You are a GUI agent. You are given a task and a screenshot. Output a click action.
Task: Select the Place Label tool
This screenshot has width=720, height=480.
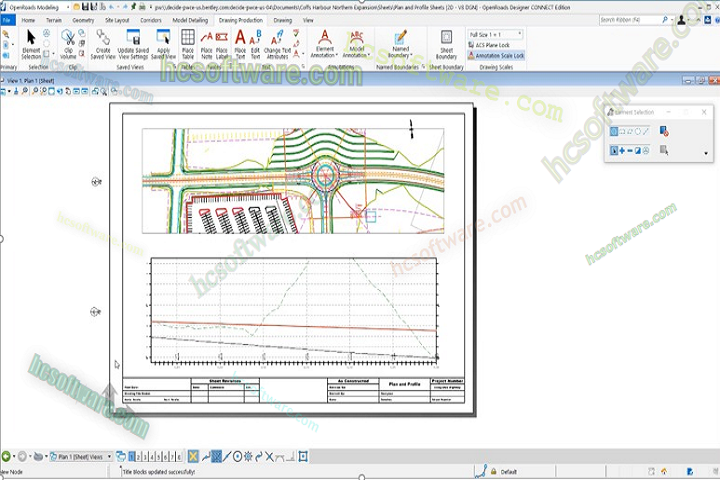point(222,44)
